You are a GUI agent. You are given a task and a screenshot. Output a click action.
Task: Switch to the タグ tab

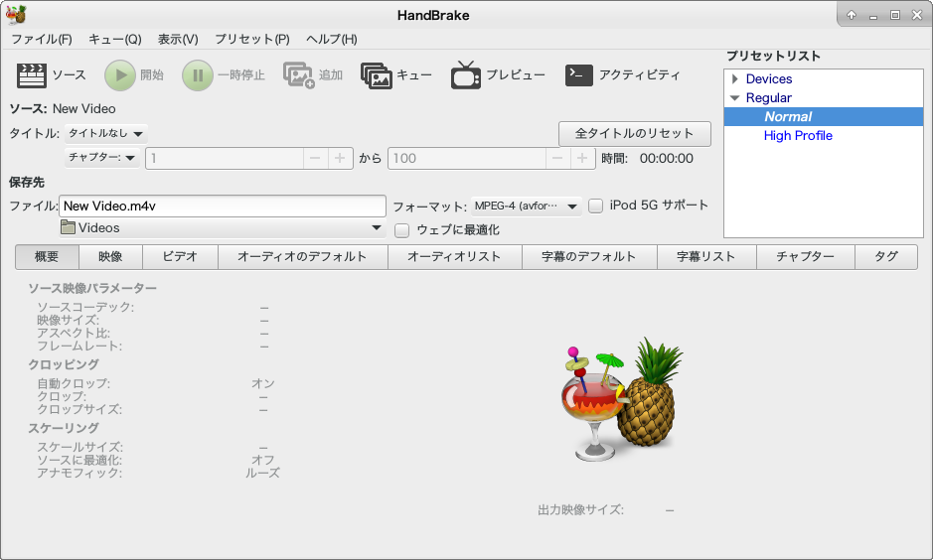(886, 257)
